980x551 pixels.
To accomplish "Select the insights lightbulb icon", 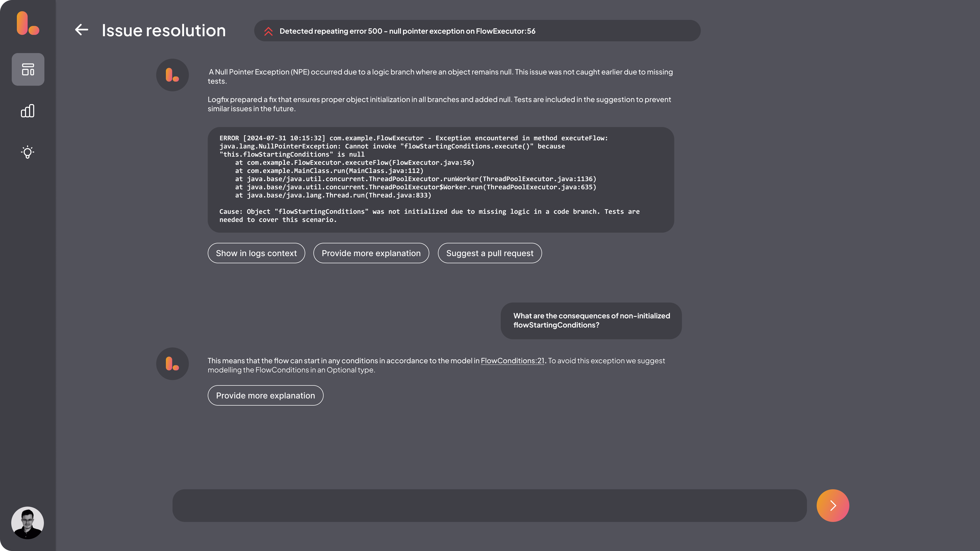I will [27, 152].
